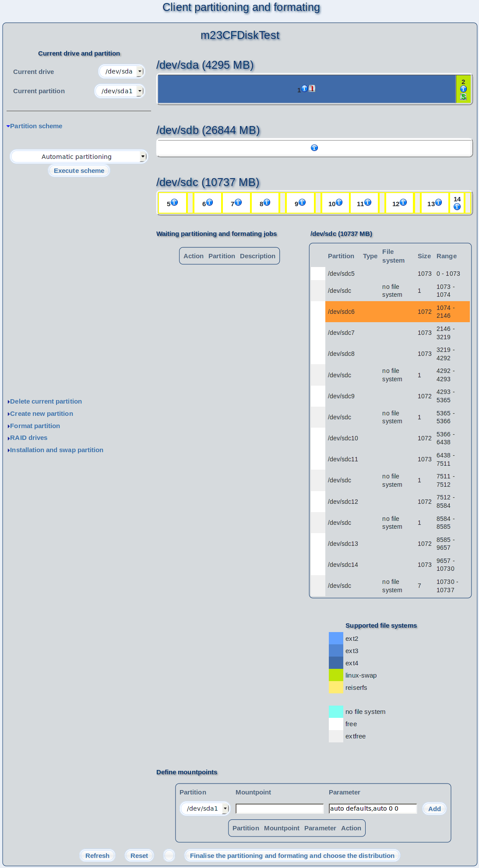Expand the Format partition section
Screen dimensions: 479x868
(35, 426)
